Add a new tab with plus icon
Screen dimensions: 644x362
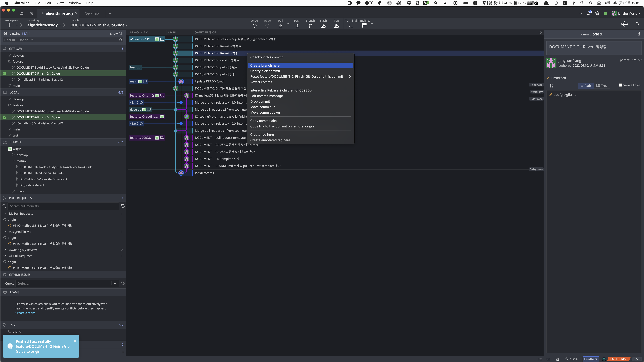tap(110, 13)
